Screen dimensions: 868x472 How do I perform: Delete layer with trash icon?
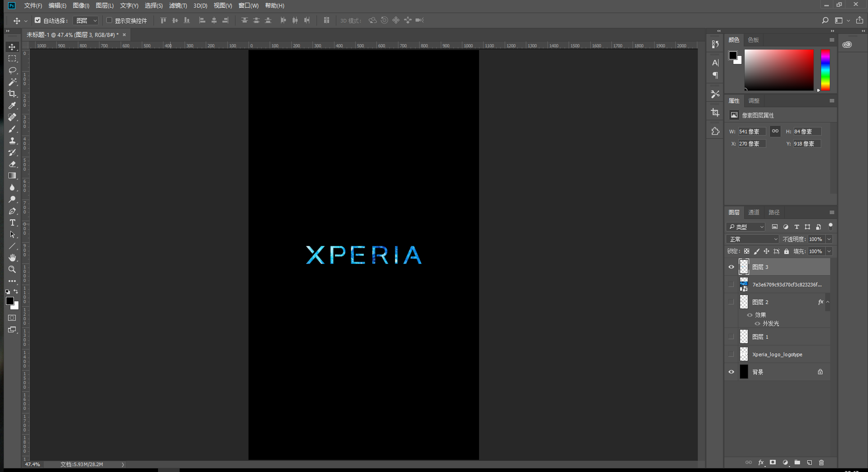[822, 463]
